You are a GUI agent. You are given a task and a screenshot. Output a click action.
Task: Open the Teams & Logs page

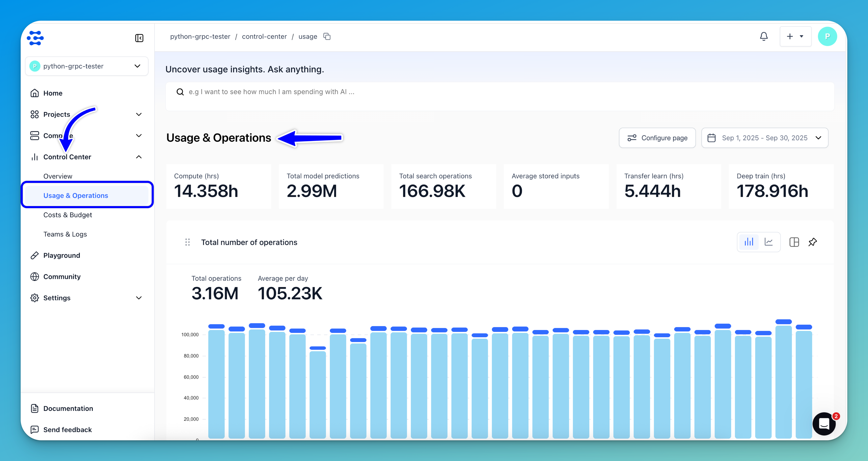(x=65, y=234)
